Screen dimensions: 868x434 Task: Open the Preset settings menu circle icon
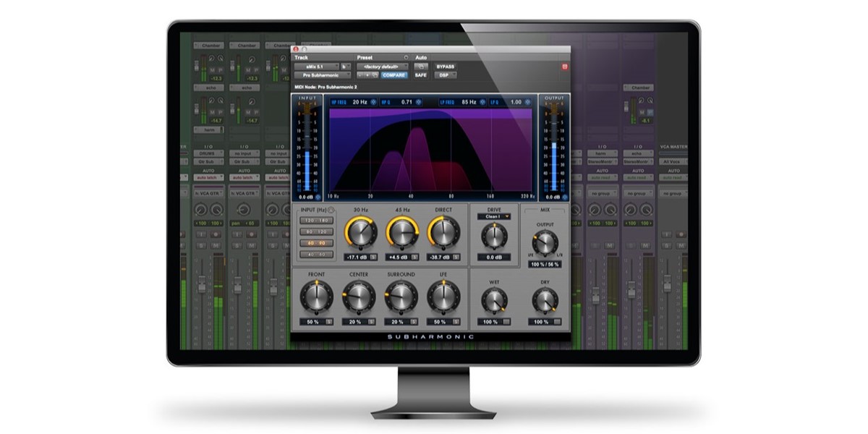406,57
